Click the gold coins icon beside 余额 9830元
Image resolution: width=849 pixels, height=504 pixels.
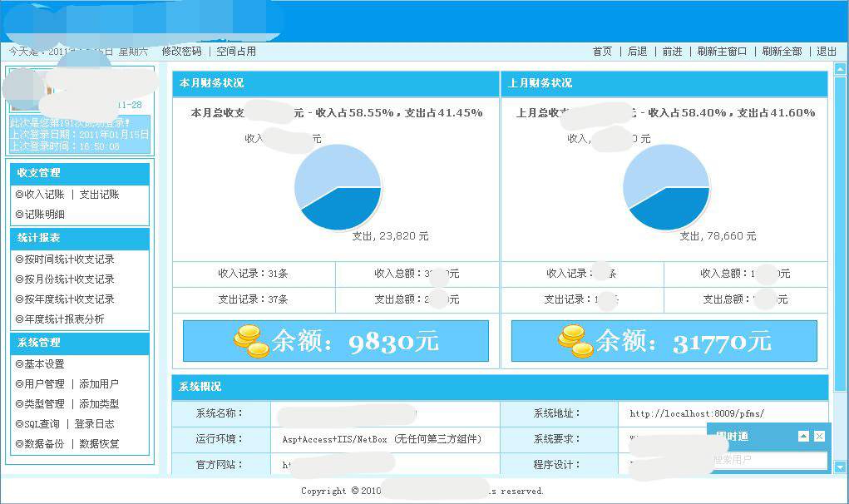pyautogui.click(x=251, y=341)
